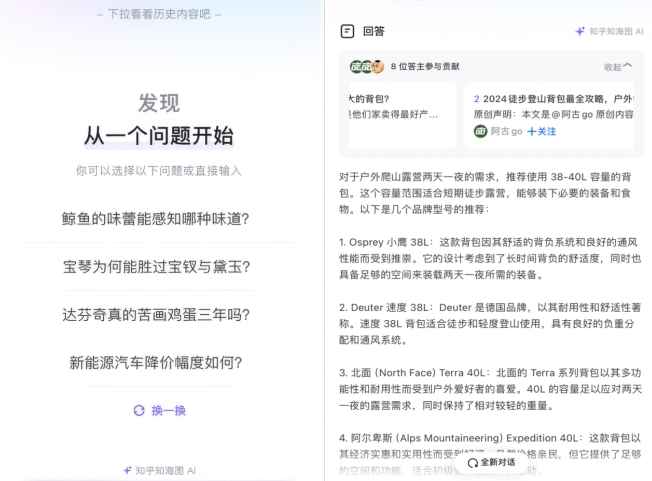Click the 从一个问题开始 headline
This screenshot has width=652, height=481.
tap(159, 136)
